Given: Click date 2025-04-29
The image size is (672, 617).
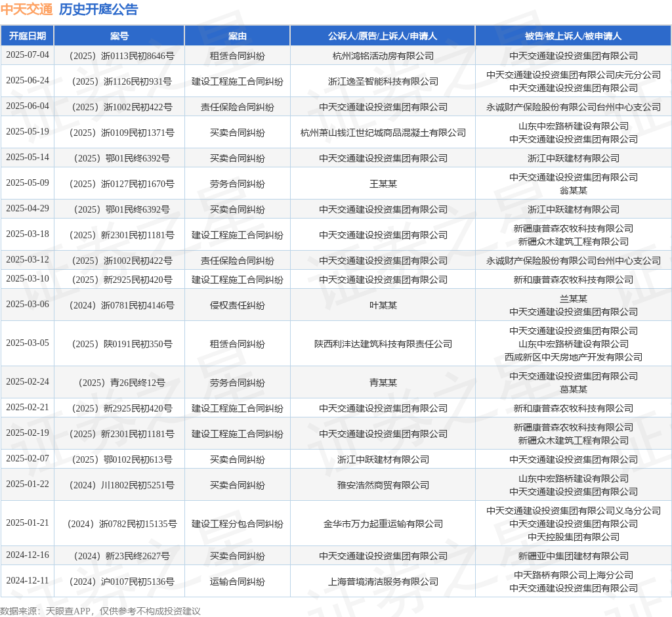Looking at the screenshot, I should (28, 208).
